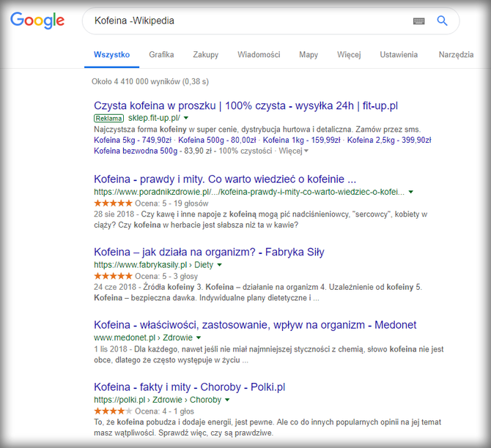Open the on-screen keyboard icon
491x448 pixels.
(418, 21)
